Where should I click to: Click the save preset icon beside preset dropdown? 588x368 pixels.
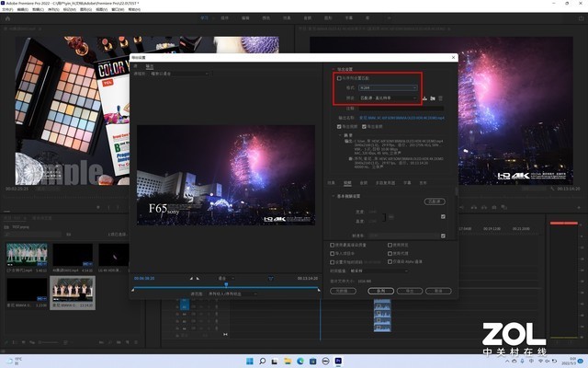click(x=425, y=98)
